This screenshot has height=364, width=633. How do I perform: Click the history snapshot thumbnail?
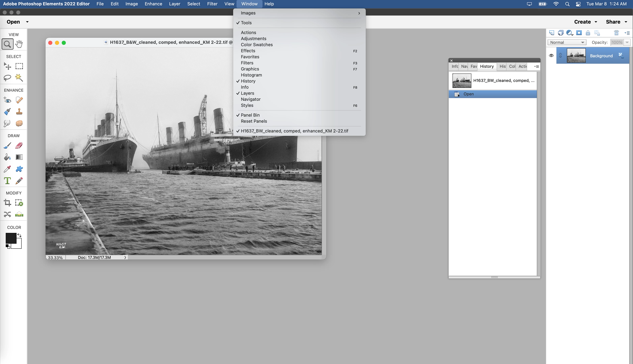click(462, 81)
